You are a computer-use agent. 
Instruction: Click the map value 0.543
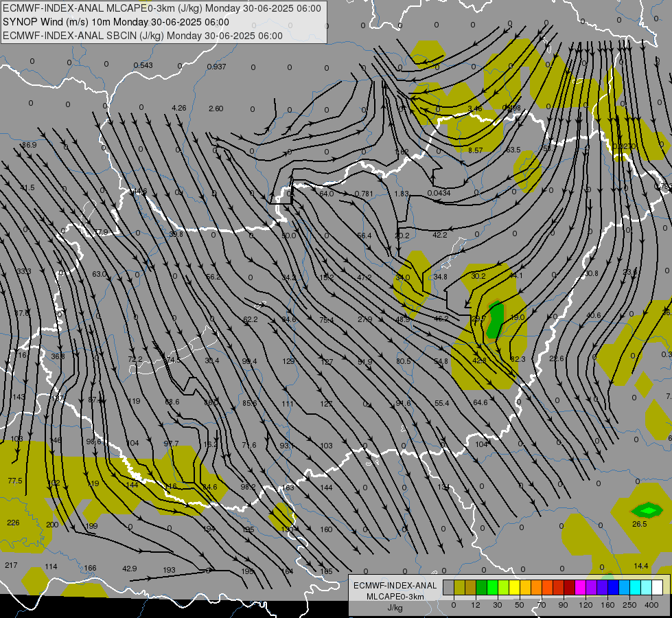pyautogui.click(x=143, y=65)
